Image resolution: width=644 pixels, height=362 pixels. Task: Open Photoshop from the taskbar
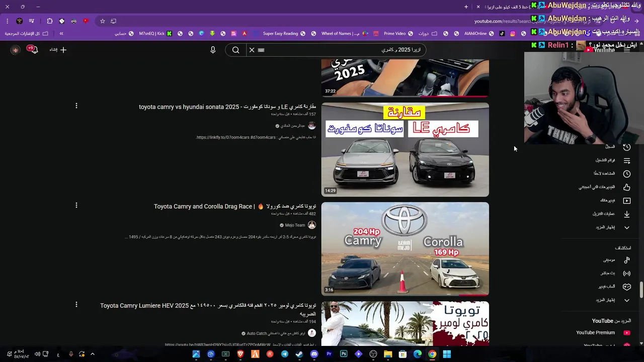pos(344,354)
